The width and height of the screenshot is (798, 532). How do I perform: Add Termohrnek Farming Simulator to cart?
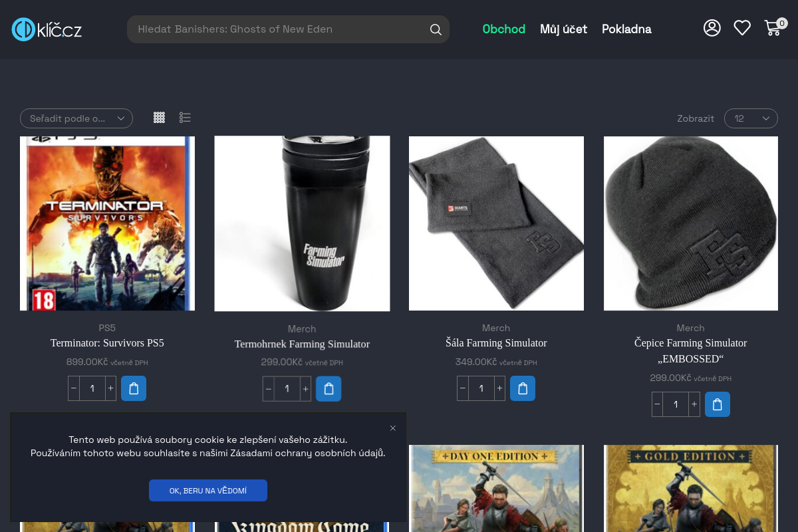(x=329, y=389)
